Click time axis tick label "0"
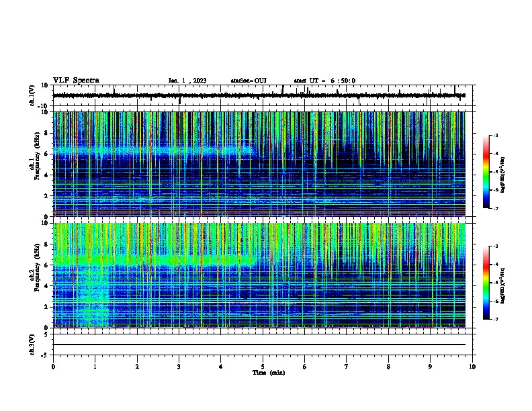 (x=53, y=367)
